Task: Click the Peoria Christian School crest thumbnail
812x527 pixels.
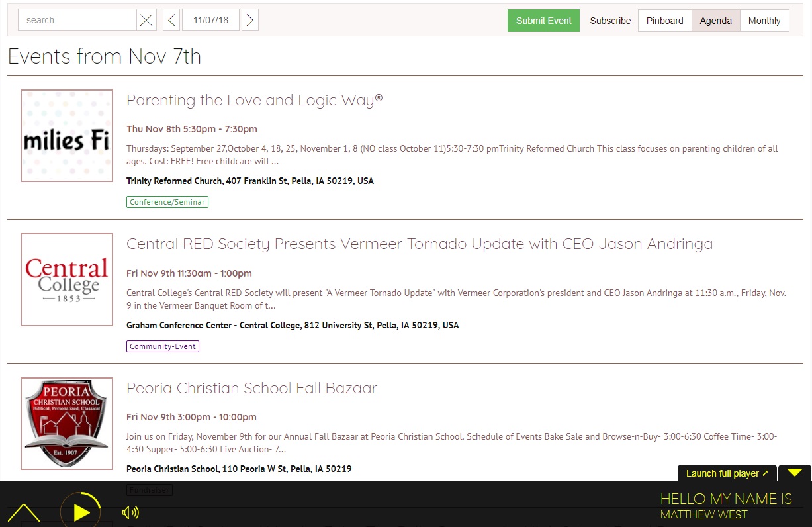Action: (x=67, y=424)
